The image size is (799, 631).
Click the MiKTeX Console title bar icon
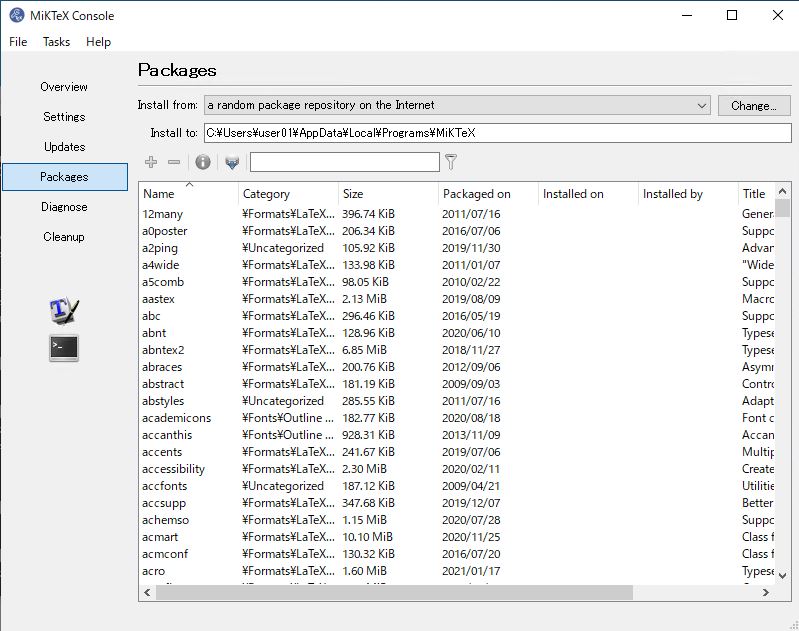click(x=17, y=15)
